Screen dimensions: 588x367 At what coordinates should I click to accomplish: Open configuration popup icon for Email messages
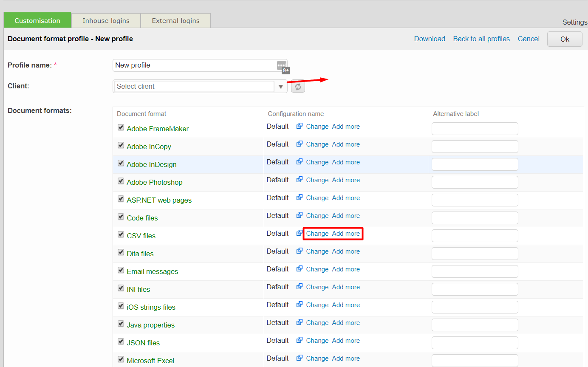click(x=300, y=269)
